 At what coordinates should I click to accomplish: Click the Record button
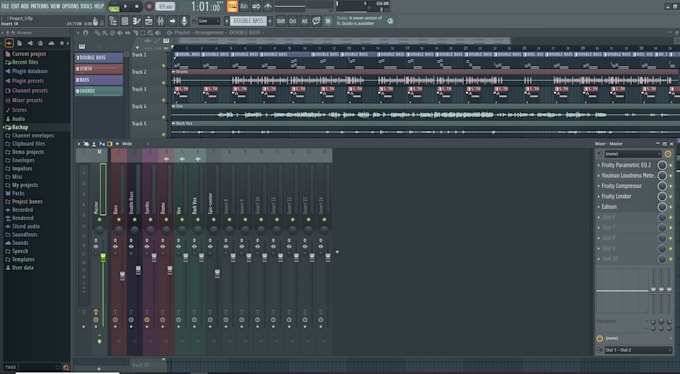point(149,6)
